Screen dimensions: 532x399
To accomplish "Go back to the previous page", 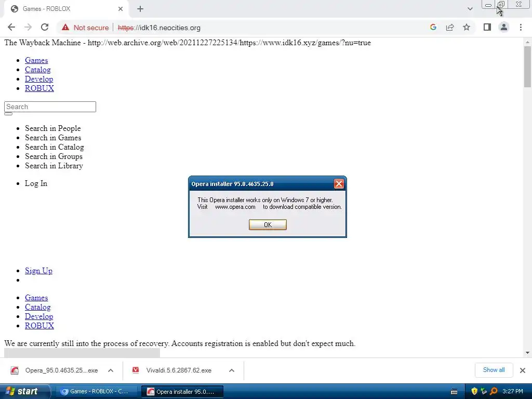I will [11, 28].
